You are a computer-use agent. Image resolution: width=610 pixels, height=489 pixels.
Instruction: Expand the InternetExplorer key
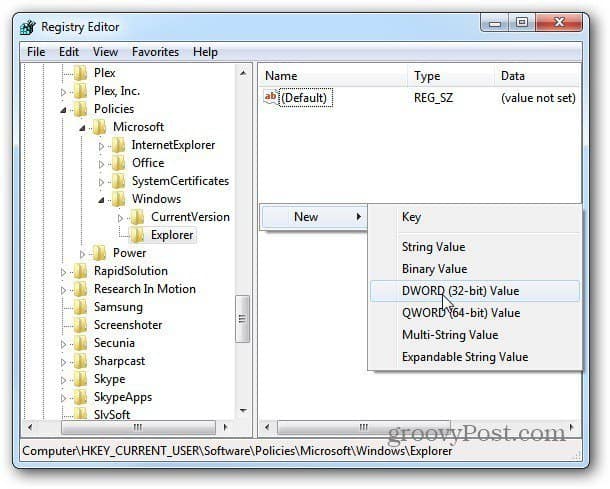(101, 146)
